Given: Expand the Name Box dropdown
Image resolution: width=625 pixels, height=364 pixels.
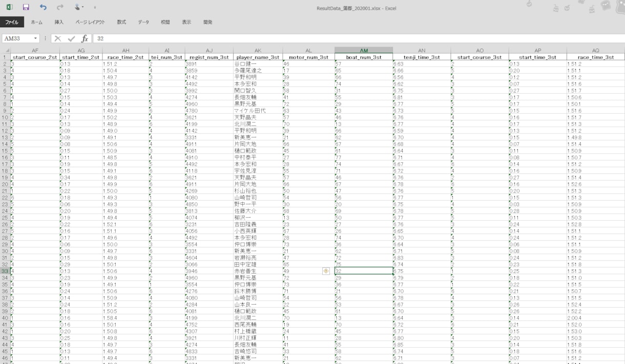Looking at the screenshot, I should click(36, 38).
